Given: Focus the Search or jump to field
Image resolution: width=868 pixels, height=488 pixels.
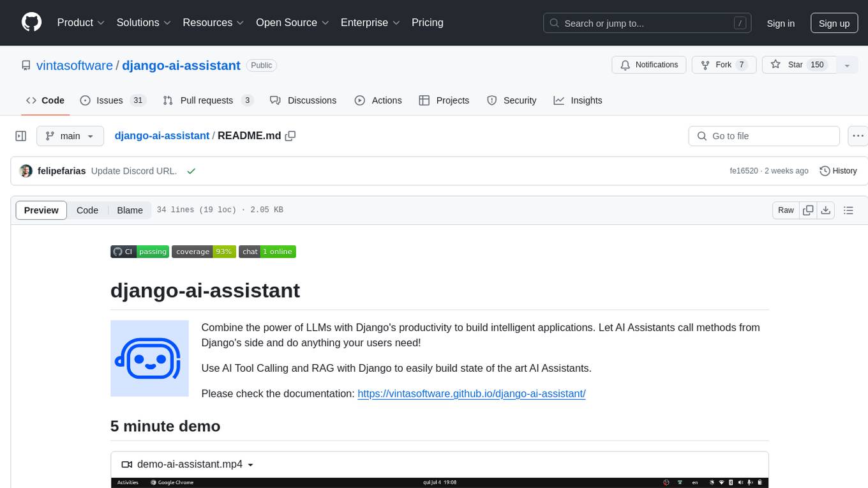Looking at the screenshot, I should 648,23.
